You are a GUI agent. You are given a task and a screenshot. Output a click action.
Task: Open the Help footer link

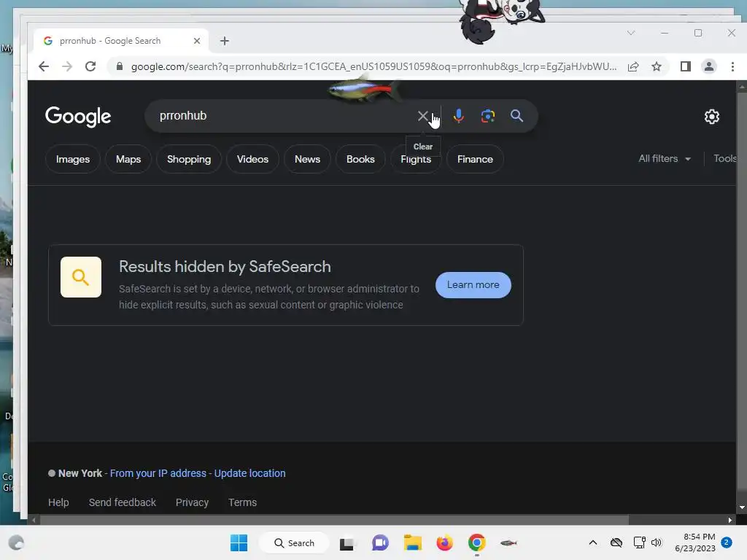click(58, 502)
